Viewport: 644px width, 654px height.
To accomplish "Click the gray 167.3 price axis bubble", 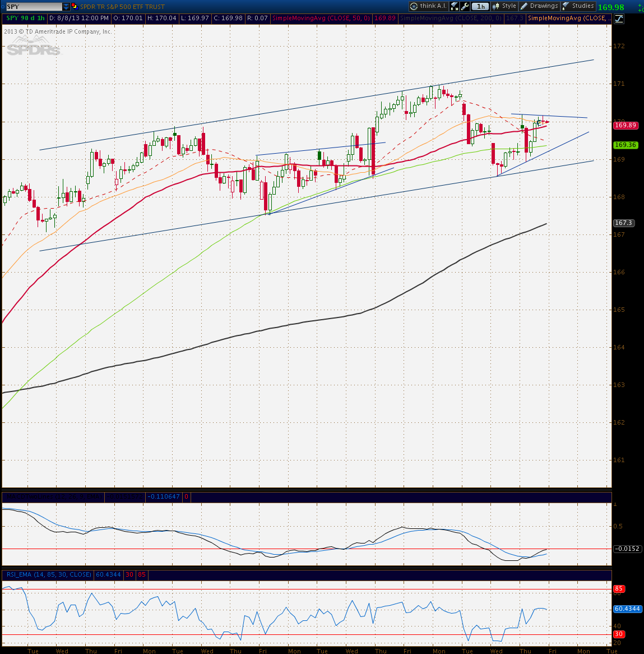I will point(624,223).
